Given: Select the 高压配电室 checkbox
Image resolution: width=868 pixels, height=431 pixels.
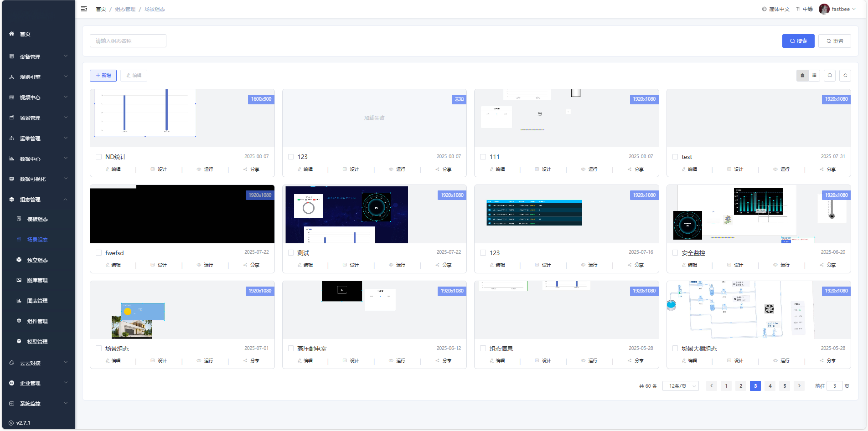Looking at the screenshot, I should coord(291,349).
